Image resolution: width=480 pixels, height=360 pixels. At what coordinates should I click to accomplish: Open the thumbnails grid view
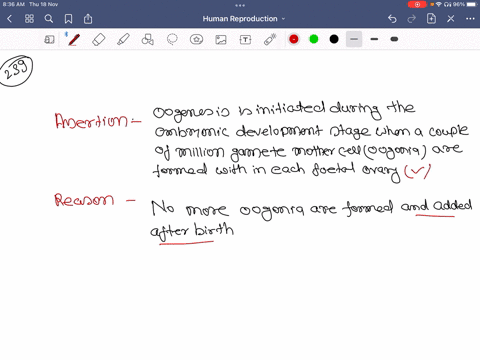29,19
